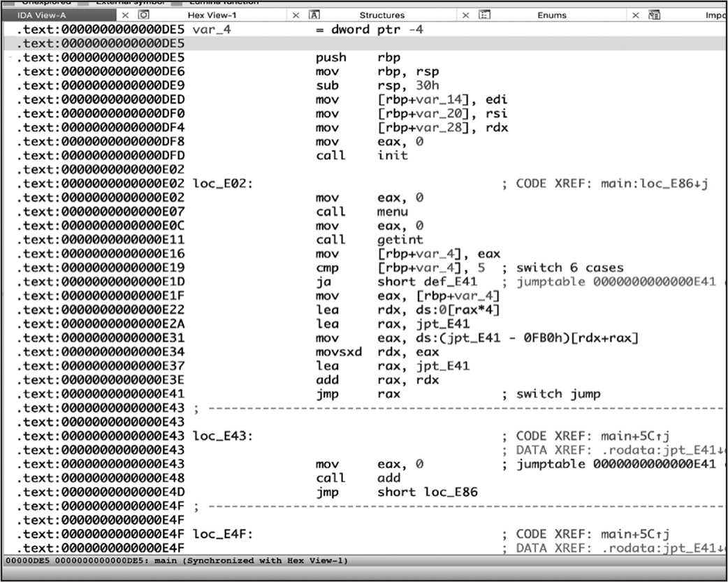728x582 pixels.
Task: Select the menu function call operand
Action: click(x=393, y=212)
